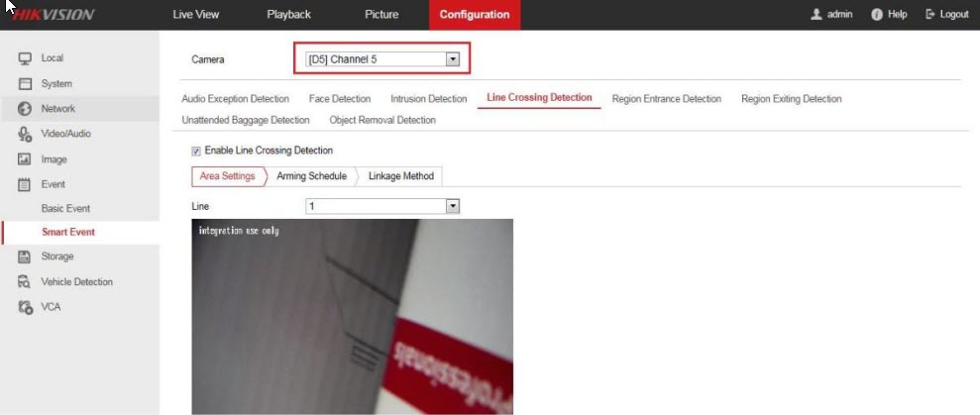The width and height of the screenshot is (980, 415).
Task: Click the Image icon in sidebar
Action: click(x=26, y=159)
